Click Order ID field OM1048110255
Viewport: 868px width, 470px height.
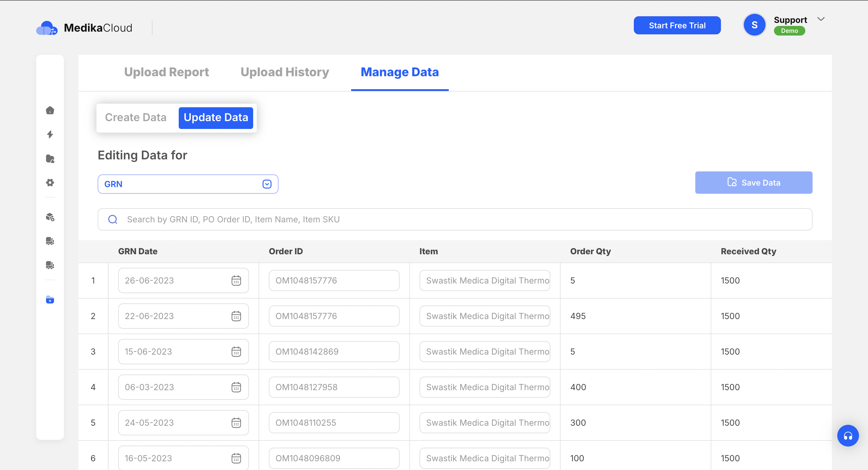coord(334,422)
